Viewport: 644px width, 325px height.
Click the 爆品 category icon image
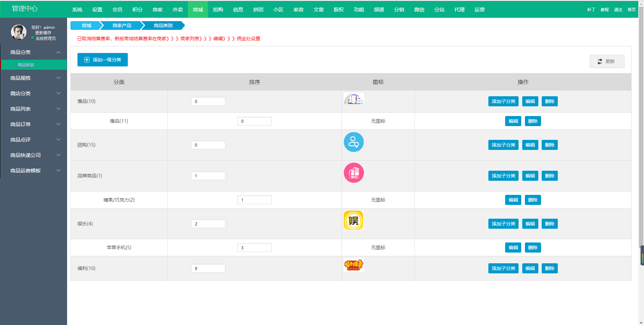pos(354,99)
